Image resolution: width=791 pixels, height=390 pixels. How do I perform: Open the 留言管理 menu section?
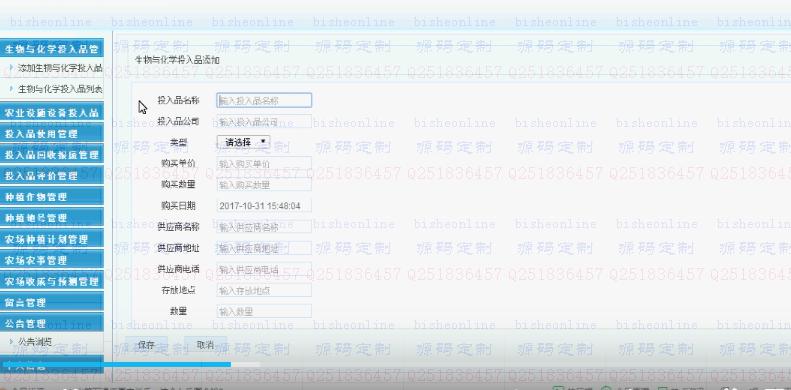pos(51,303)
